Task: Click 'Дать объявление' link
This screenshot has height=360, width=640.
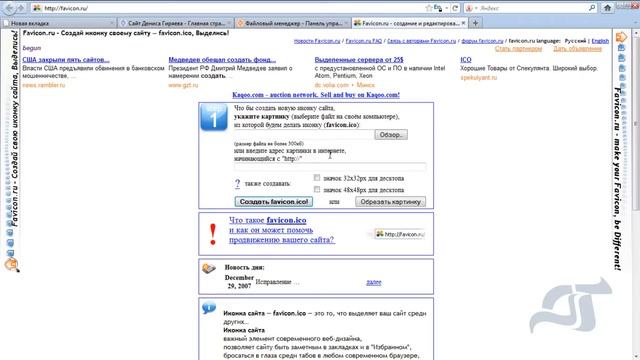Action: pos(577,49)
